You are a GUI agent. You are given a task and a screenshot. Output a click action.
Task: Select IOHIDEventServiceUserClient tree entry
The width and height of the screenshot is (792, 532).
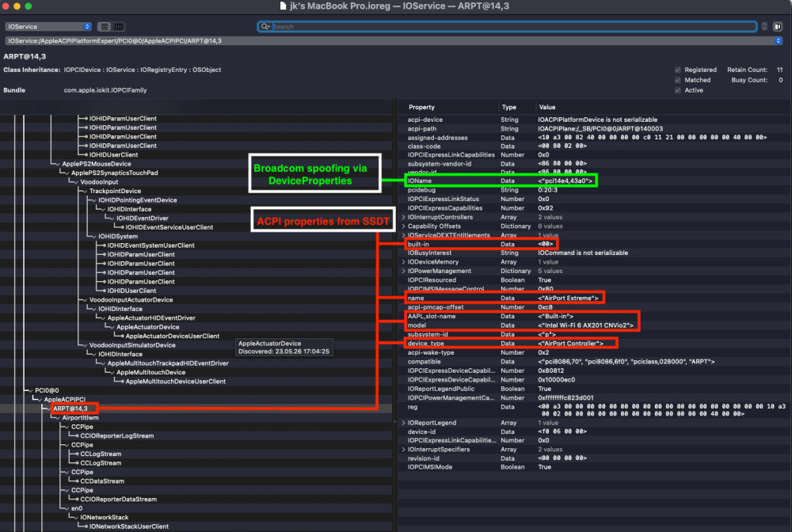click(x=169, y=228)
